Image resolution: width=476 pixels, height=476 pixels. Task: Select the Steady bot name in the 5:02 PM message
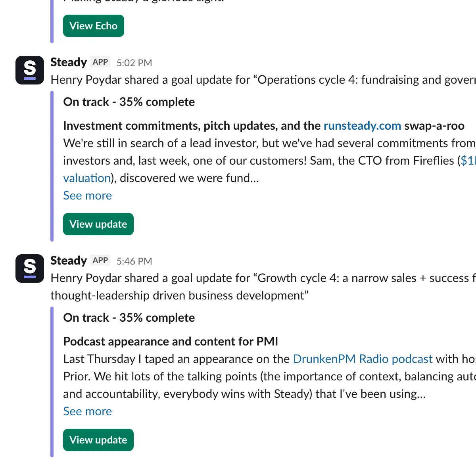[x=68, y=62]
